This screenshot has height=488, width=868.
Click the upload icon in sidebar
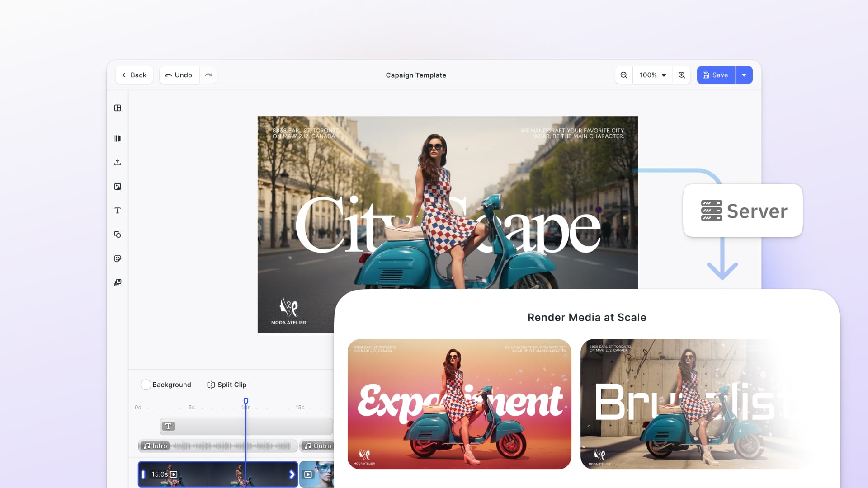(118, 163)
